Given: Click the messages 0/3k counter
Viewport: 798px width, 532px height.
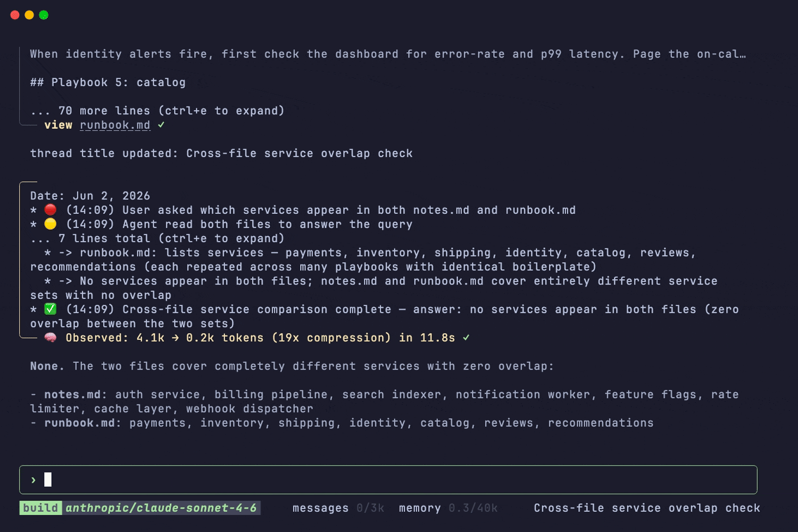Looking at the screenshot, I should click(x=338, y=508).
